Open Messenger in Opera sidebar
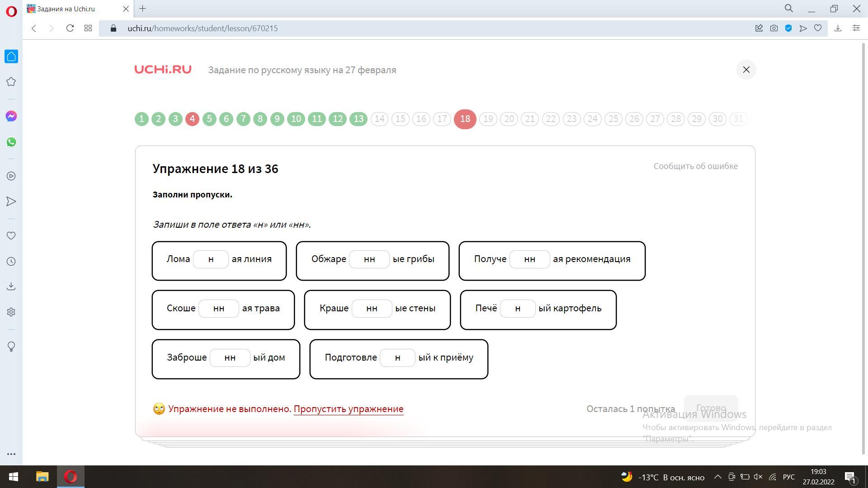The height and width of the screenshot is (488, 868). [11, 117]
